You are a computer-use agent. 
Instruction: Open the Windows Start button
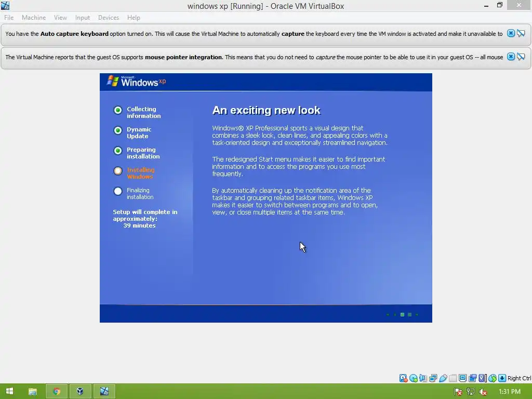[9, 391]
